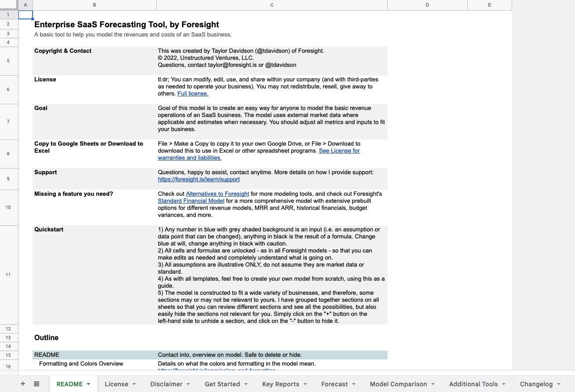Open the Forecast tab dropdown menu
Image resolution: width=575 pixels, height=392 pixels.
point(353,384)
